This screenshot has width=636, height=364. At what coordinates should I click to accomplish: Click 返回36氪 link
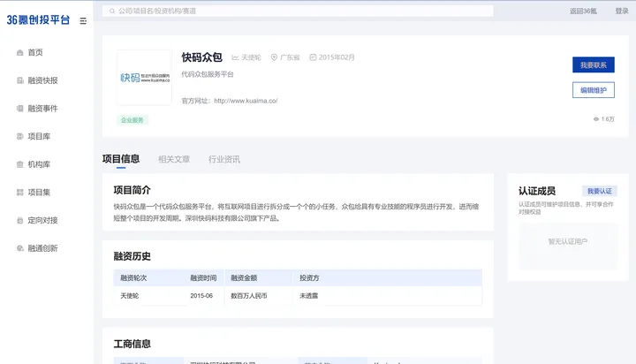click(x=583, y=11)
